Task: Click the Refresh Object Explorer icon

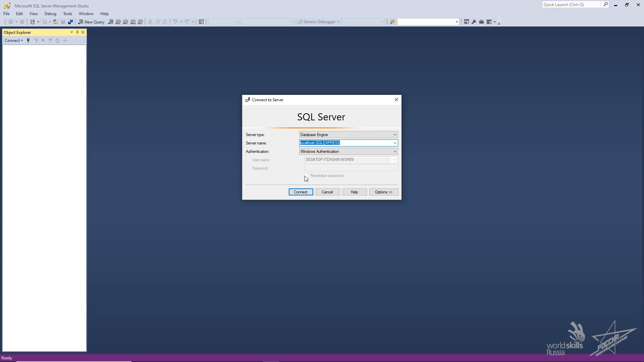Action: coord(57,40)
